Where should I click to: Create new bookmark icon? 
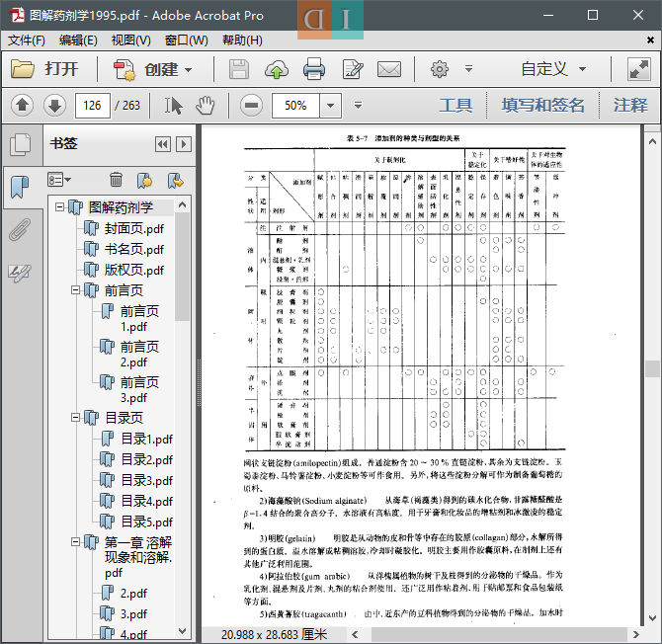tap(145, 180)
